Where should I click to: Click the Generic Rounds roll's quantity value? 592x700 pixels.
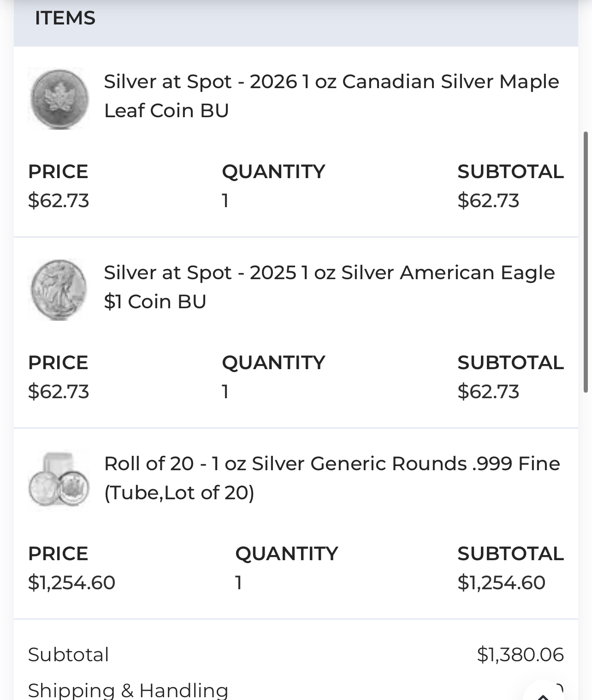[238, 583]
